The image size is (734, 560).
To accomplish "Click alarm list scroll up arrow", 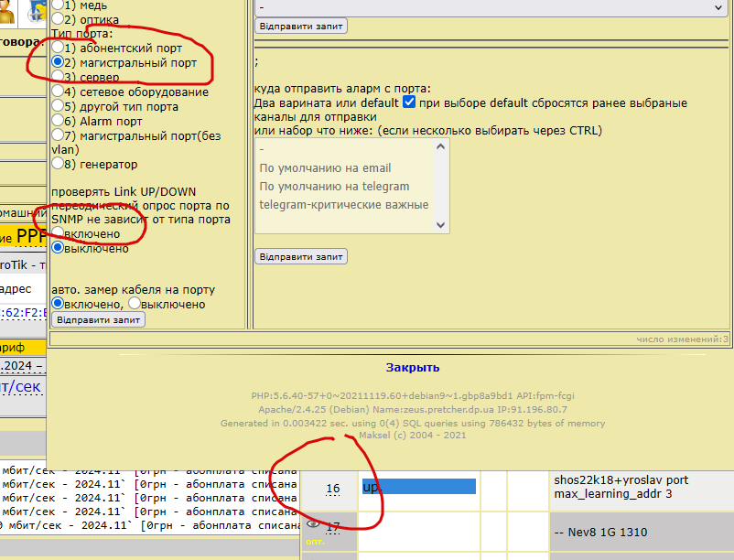I will pyautogui.click(x=440, y=146).
